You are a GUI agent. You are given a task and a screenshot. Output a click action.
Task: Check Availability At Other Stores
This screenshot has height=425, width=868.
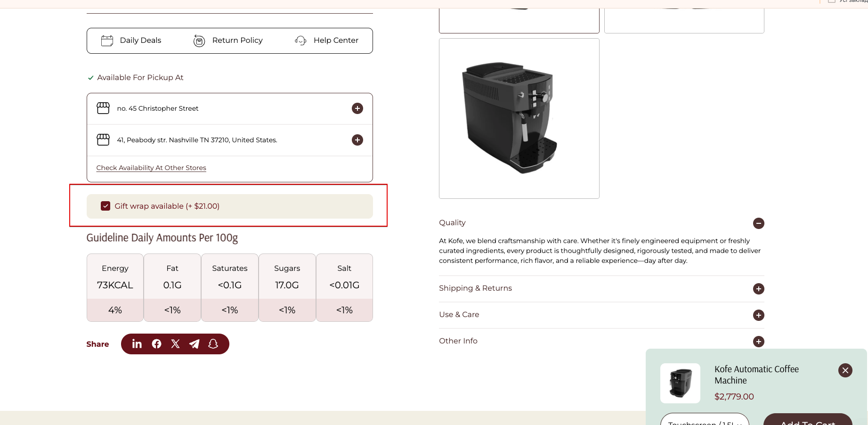(x=151, y=168)
